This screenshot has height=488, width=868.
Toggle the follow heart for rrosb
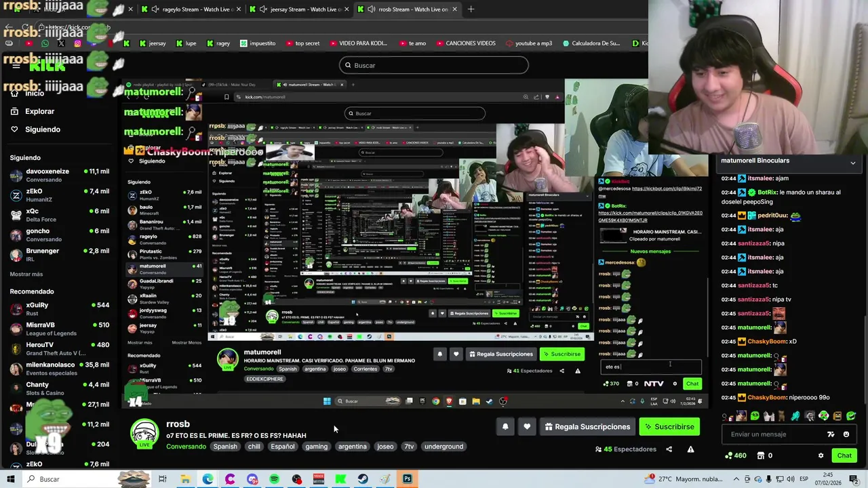click(527, 426)
